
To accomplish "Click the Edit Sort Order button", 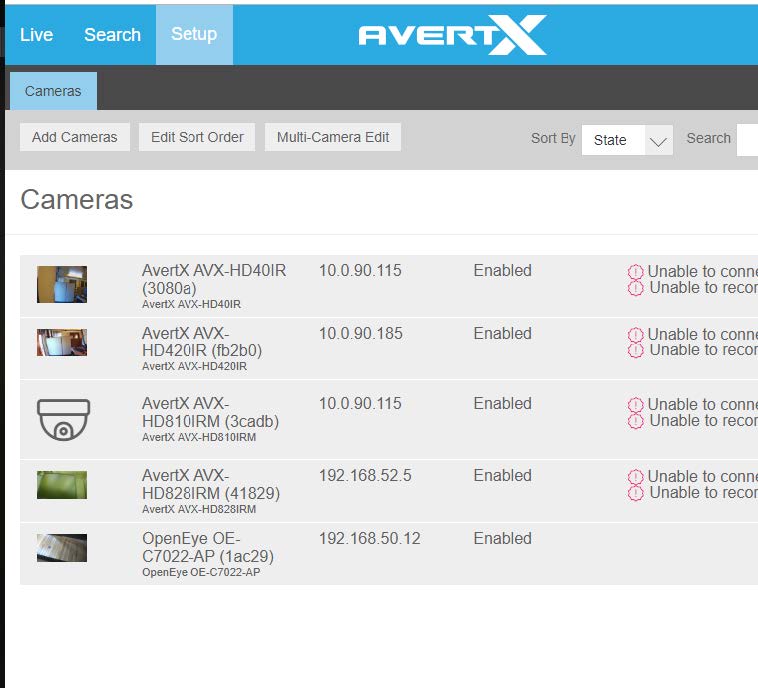I will (197, 137).
